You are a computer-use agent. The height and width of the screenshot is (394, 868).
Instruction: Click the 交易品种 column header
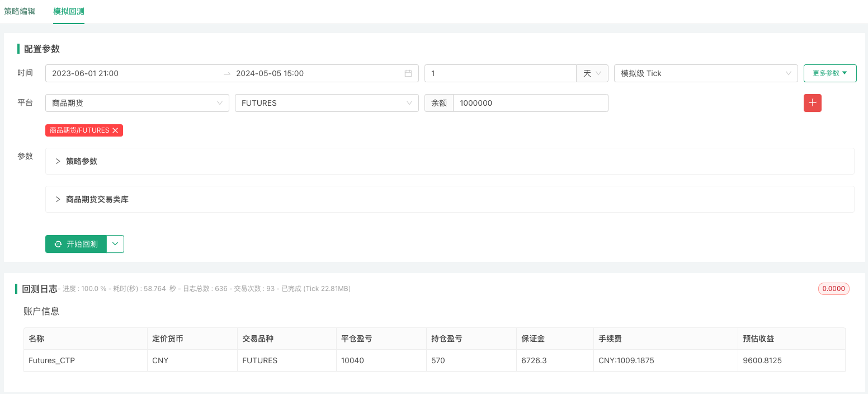[x=287, y=339]
